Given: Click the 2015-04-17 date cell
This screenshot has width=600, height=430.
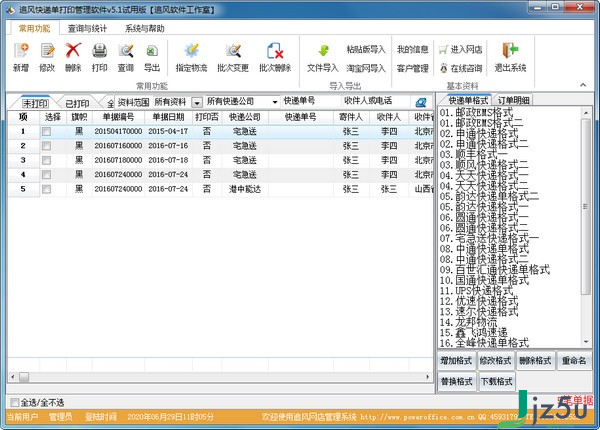Looking at the screenshot, I should [x=168, y=132].
